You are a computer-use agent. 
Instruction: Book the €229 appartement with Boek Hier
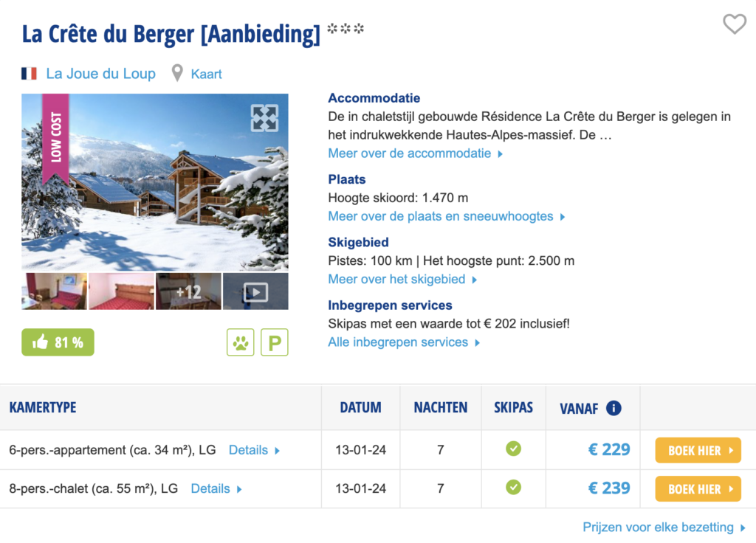coord(698,450)
